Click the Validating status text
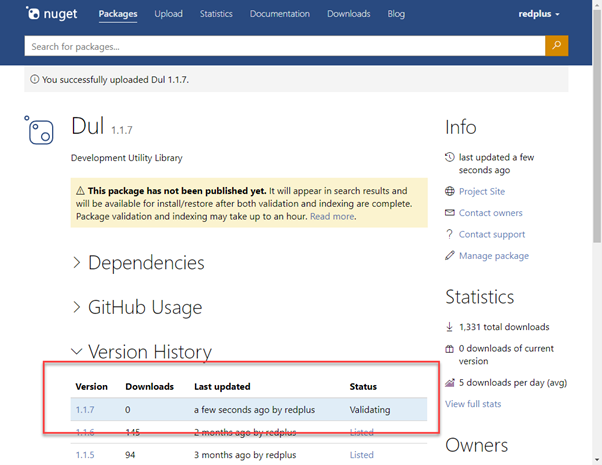Screen dimensions: 602x465 tap(370, 410)
